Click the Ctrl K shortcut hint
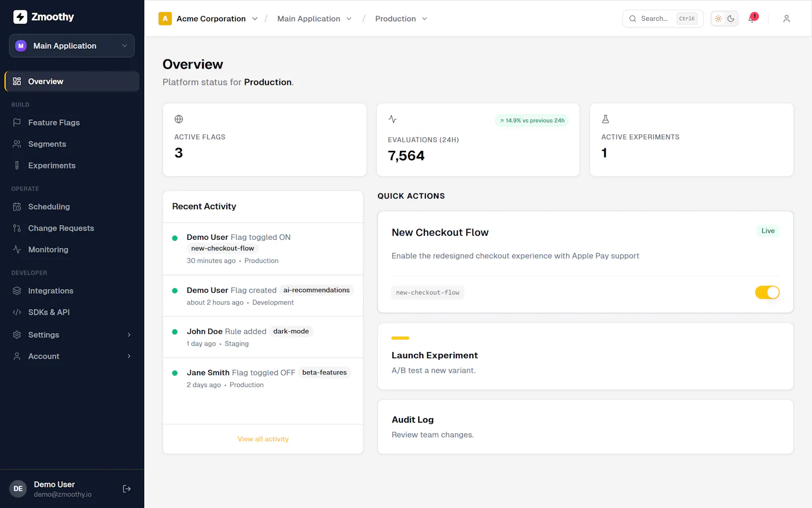 (687, 19)
